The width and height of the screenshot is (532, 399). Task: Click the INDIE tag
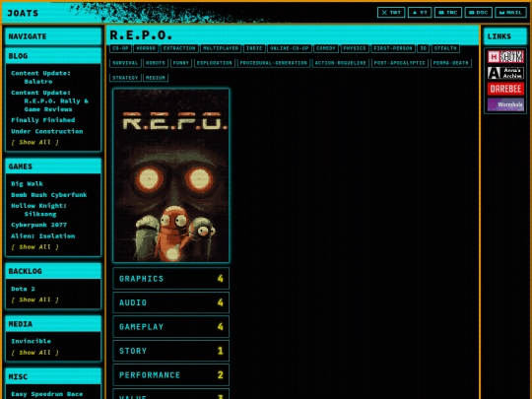point(254,48)
